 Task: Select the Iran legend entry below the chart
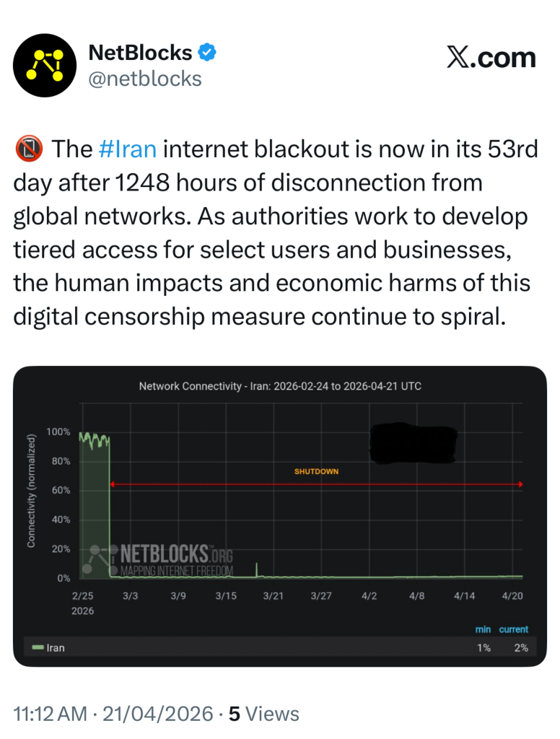click(x=56, y=647)
